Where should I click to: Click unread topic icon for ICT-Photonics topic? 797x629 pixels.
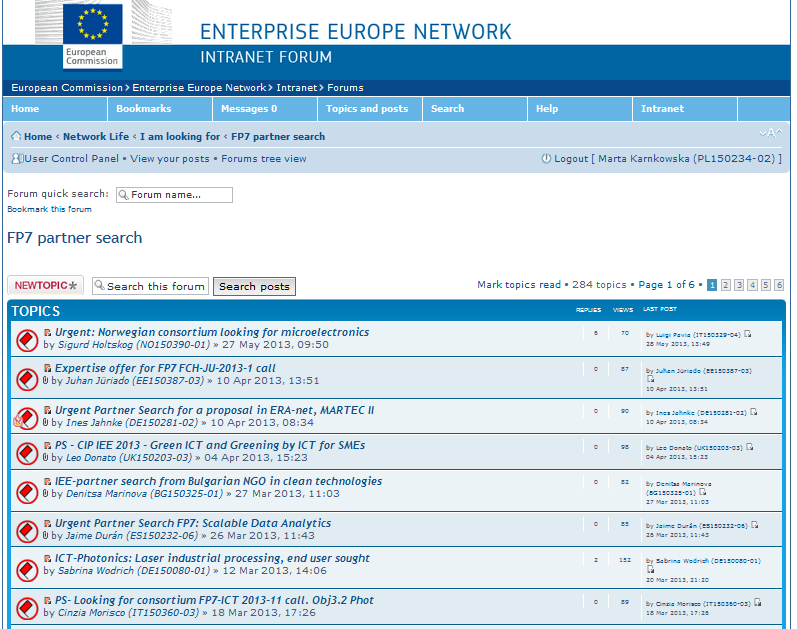pyautogui.click(x=27, y=570)
